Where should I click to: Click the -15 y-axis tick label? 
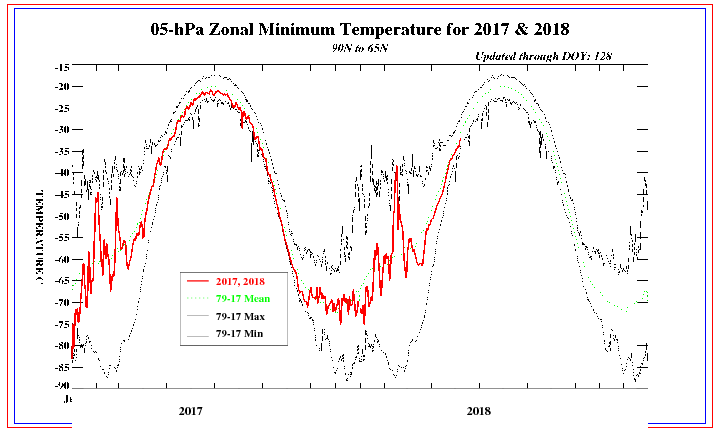(x=62, y=67)
